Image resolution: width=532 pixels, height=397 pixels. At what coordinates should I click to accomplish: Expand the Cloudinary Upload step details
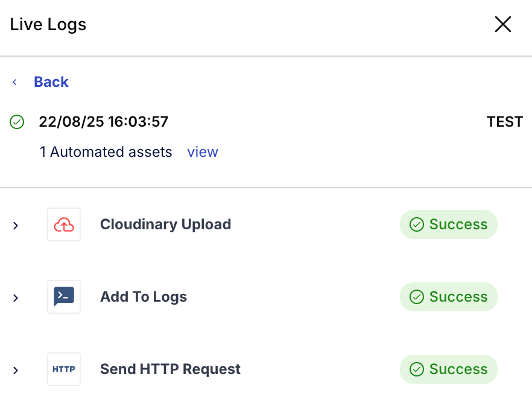[x=16, y=224]
